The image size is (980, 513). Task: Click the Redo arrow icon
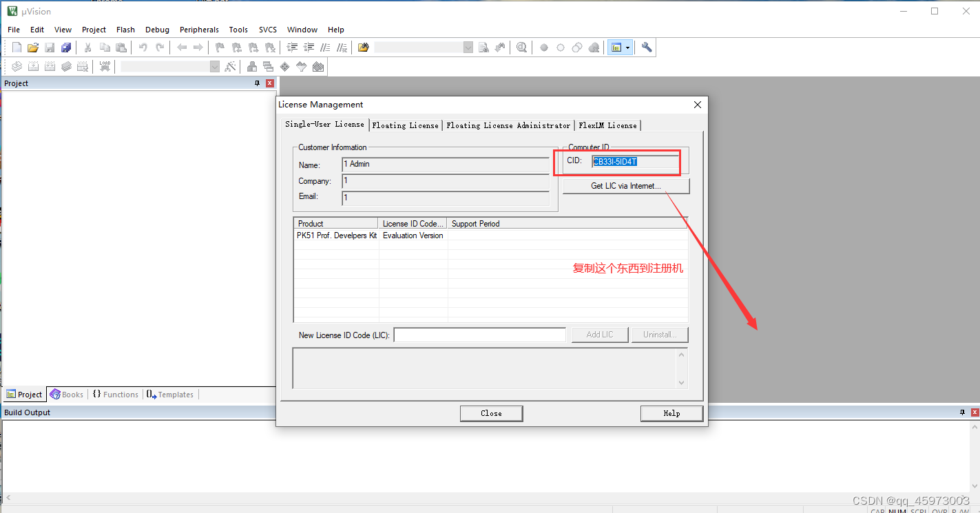160,48
